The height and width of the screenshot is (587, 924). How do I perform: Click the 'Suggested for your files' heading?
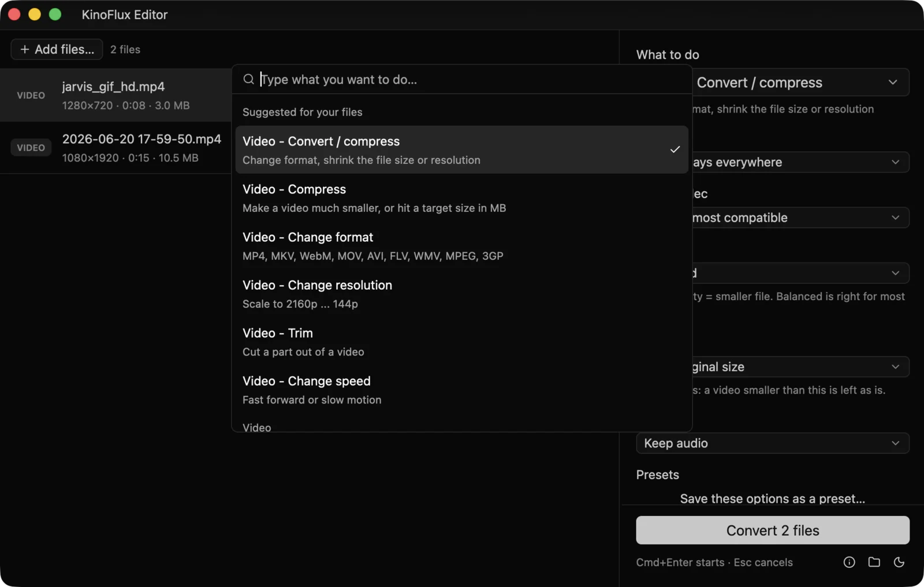(303, 112)
